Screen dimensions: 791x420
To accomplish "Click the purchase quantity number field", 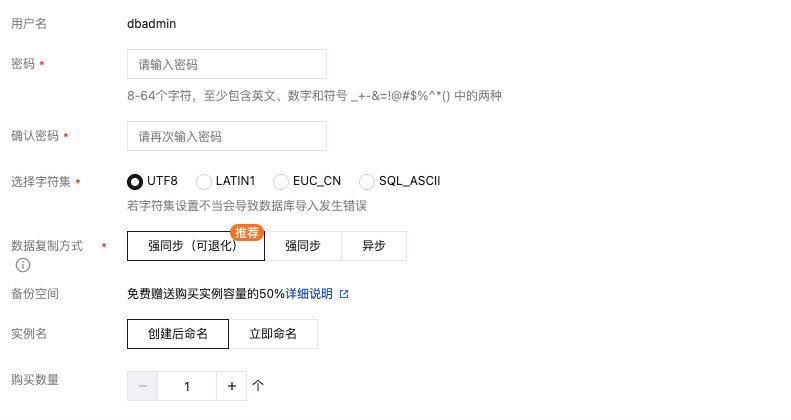I will click(187, 385).
